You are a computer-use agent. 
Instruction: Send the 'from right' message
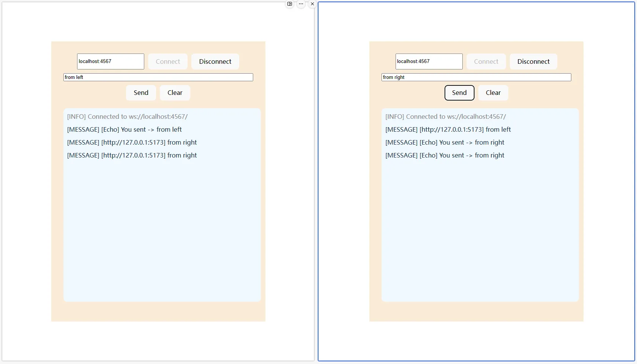459,93
